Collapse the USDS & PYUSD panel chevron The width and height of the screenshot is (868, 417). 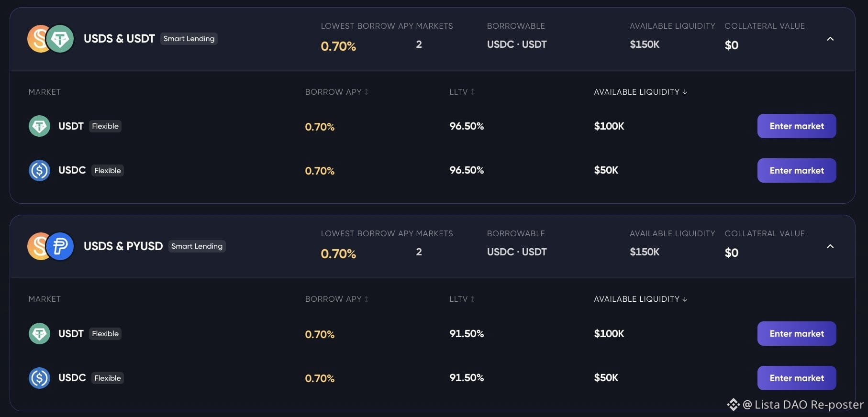coord(830,246)
